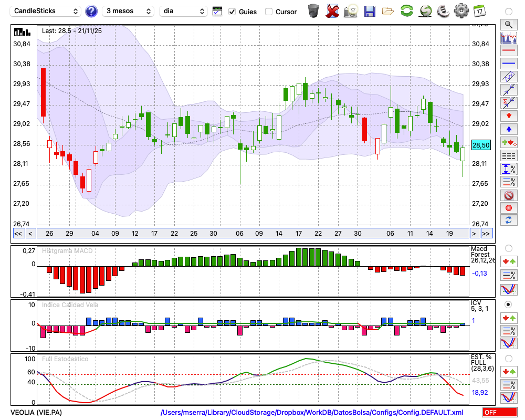Viewport: 525px width, 420px height.
Task: Click the main chart lines percent tool
Action: click(509, 182)
